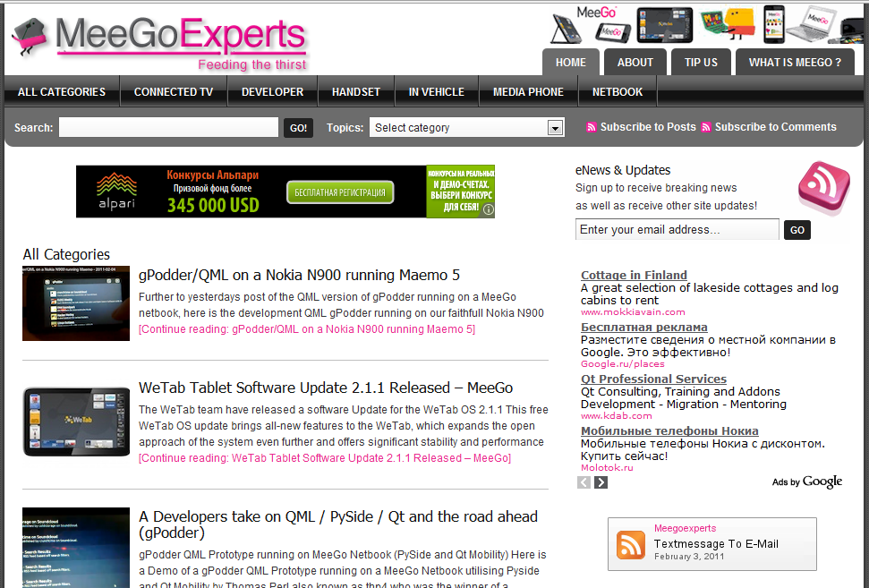Click the Meegoexperts feed widget title
The height and width of the screenshot is (588, 869).
click(x=685, y=528)
